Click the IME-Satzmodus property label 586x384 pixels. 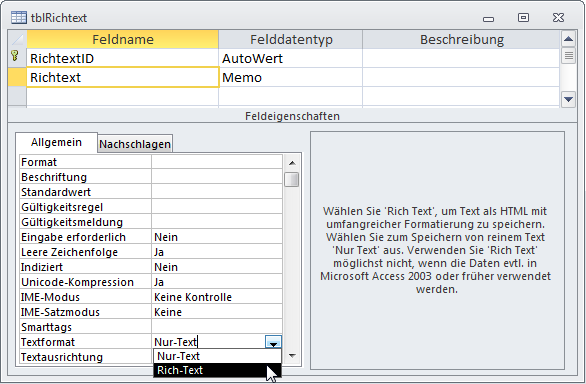(x=60, y=312)
